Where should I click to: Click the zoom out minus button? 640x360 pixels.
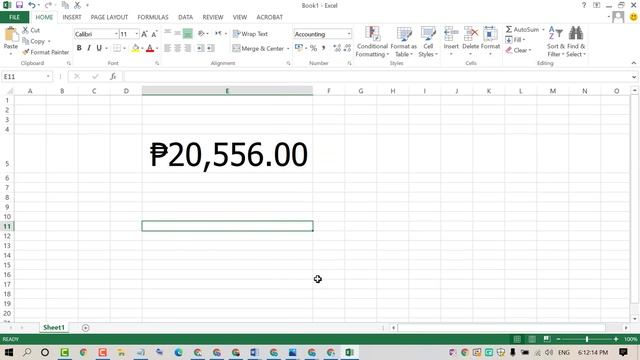(x=558, y=339)
